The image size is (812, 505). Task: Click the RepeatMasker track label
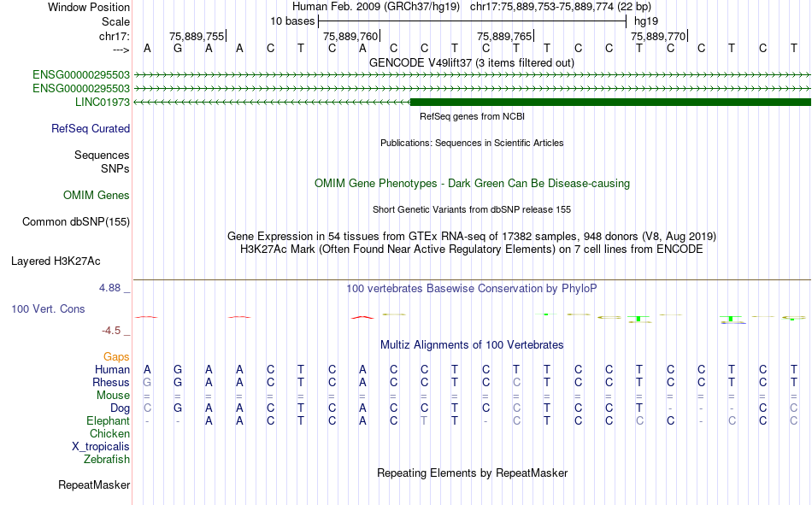pos(94,484)
